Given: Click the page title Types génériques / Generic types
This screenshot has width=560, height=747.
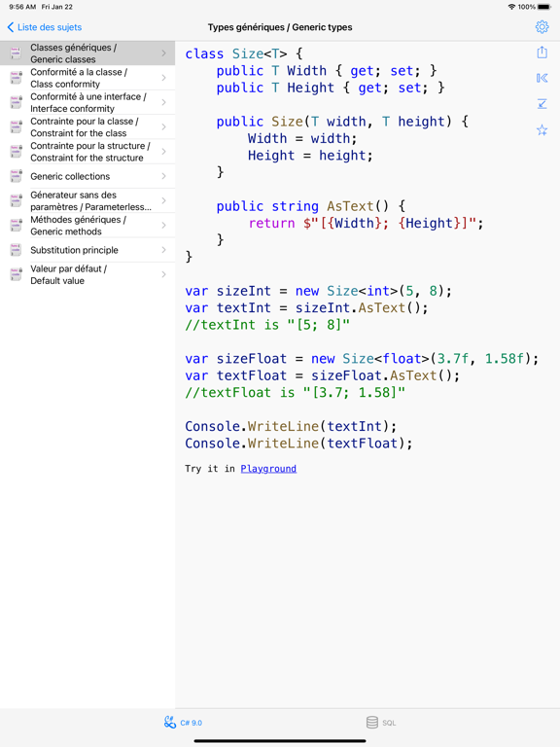Looking at the screenshot, I should (280, 27).
